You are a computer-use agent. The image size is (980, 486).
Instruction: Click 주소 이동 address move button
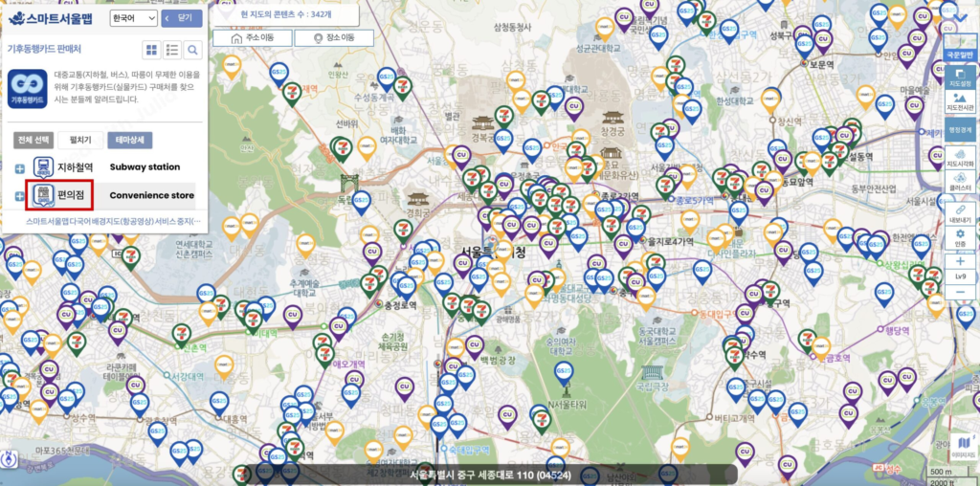252,37
